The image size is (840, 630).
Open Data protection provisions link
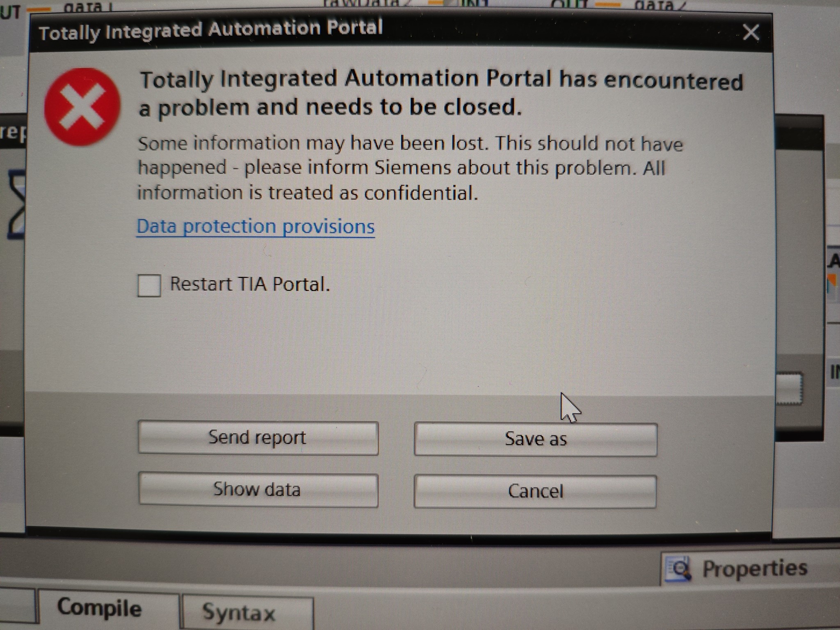[x=255, y=226]
